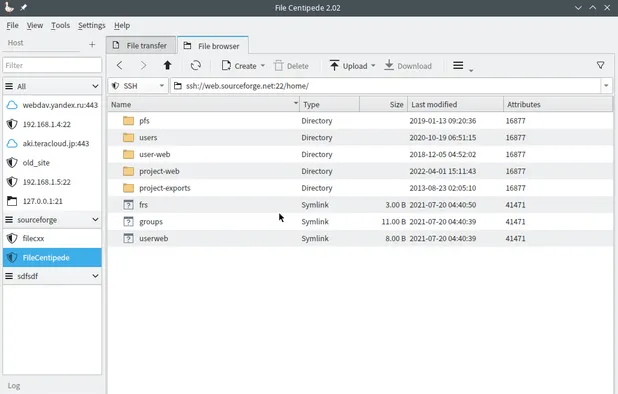
Task: Select the old_site host
Action: pyautogui.click(x=52, y=163)
